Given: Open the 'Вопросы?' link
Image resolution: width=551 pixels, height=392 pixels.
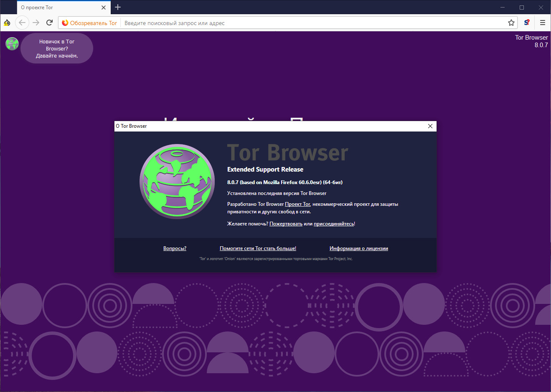Looking at the screenshot, I should (175, 248).
